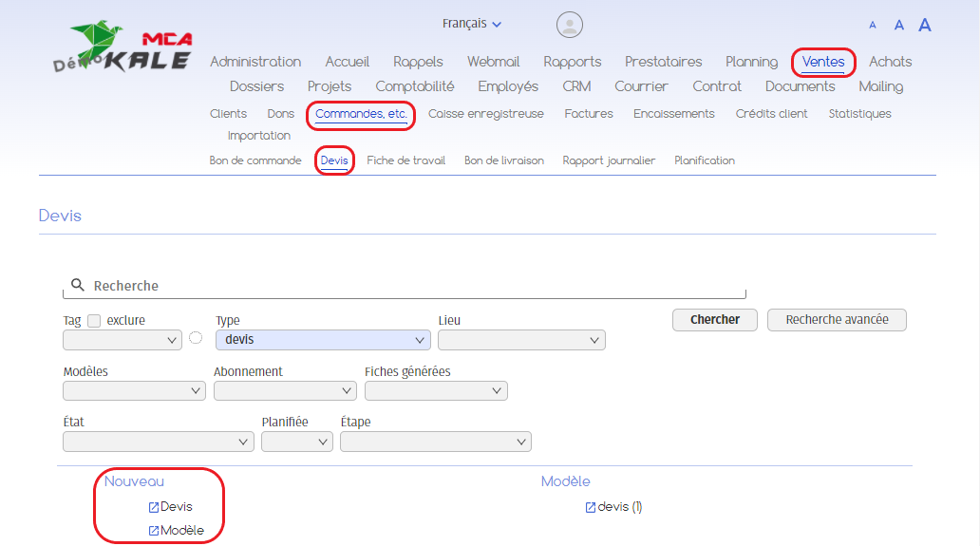
Task: Select the largest font size A
Action: coord(925,25)
